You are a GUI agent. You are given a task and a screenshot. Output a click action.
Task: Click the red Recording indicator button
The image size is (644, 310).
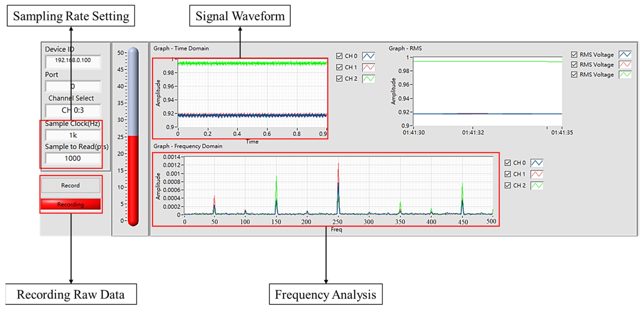pos(71,204)
